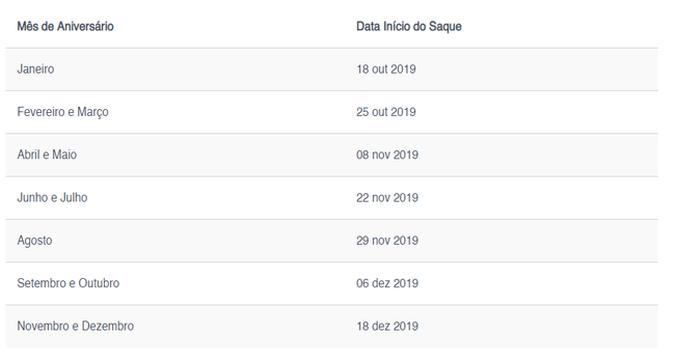
Task: Select the '18 out 2019' date cell
Action: (386, 69)
